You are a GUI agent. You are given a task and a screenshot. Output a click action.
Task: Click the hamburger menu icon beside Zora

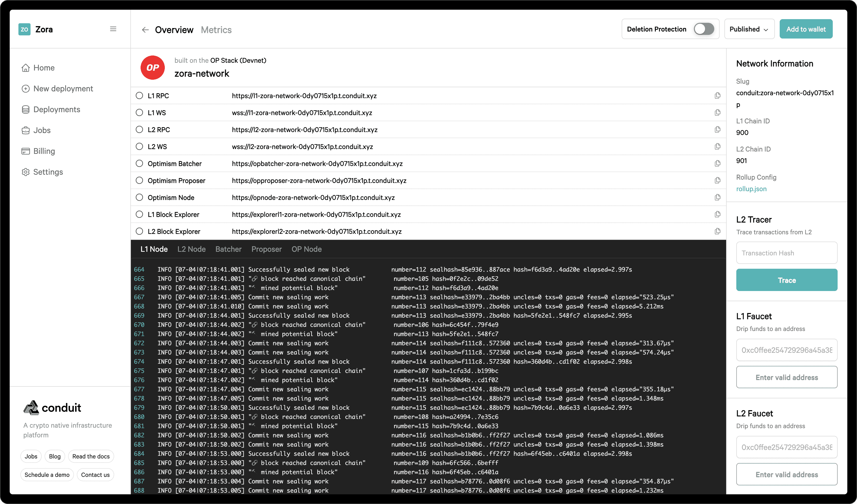point(113,29)
